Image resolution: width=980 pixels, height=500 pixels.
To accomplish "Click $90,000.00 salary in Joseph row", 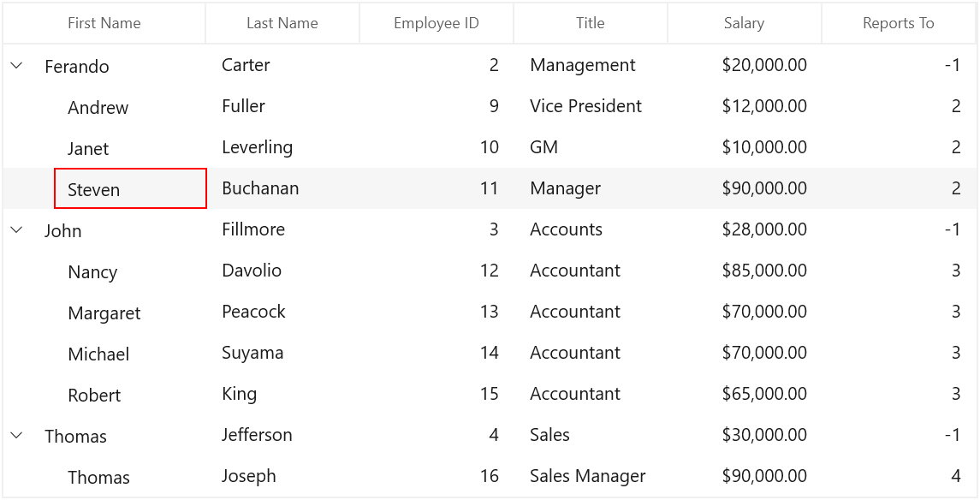I will point(745,476).
